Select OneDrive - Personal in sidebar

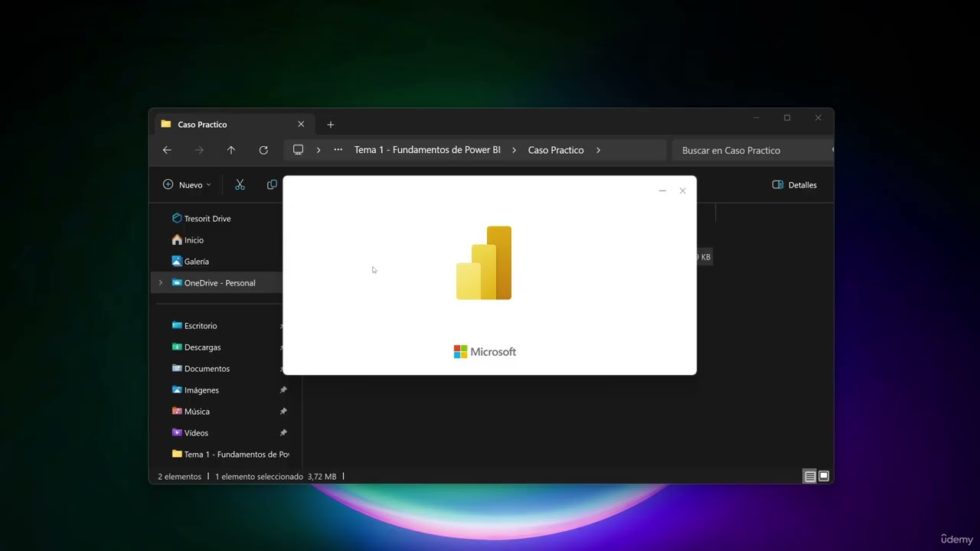(217, 282)
